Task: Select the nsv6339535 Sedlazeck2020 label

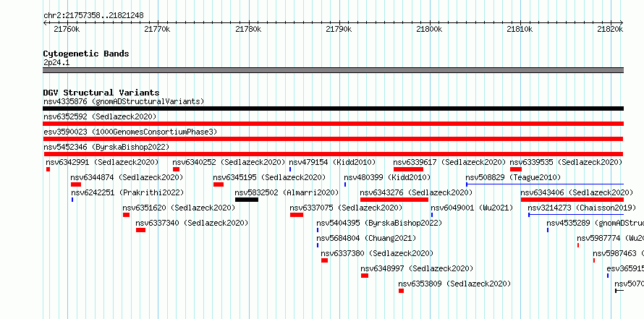Action: pos(566,162)
